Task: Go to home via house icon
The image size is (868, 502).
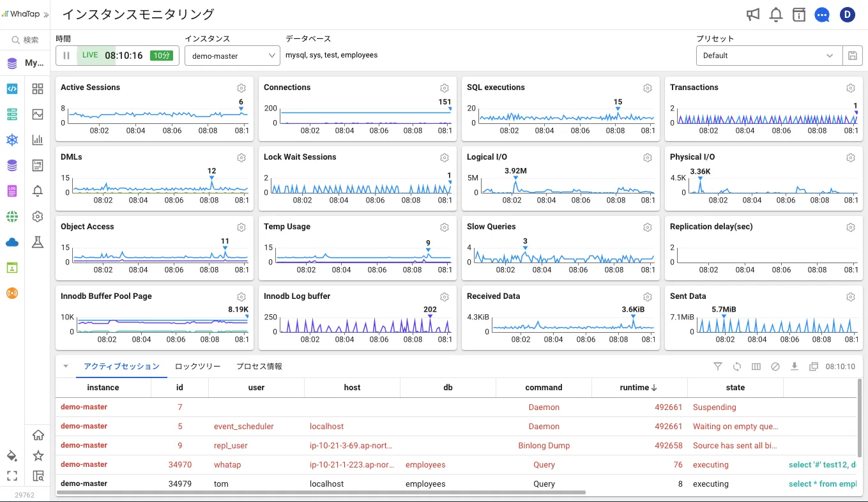Action: pos(38,436)
